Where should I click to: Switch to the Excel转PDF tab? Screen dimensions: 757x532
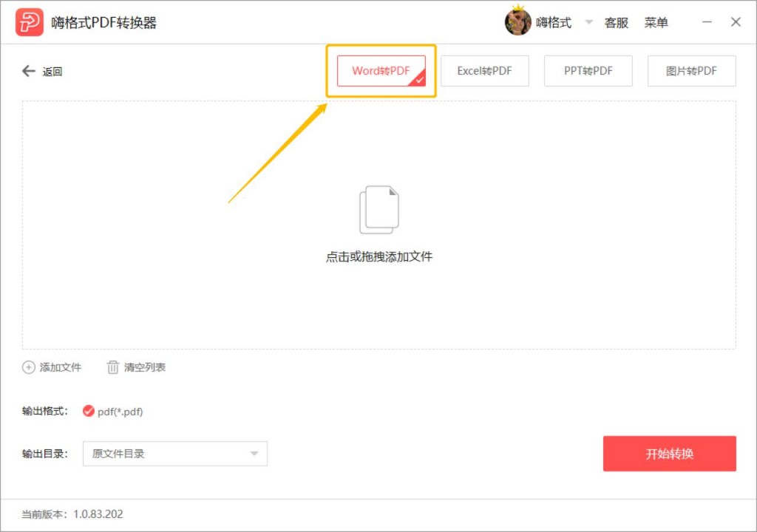[485, 70]
